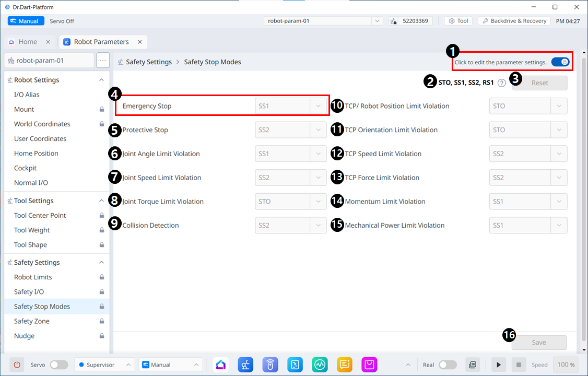Switch to the Home tab

tap(28, 42)
